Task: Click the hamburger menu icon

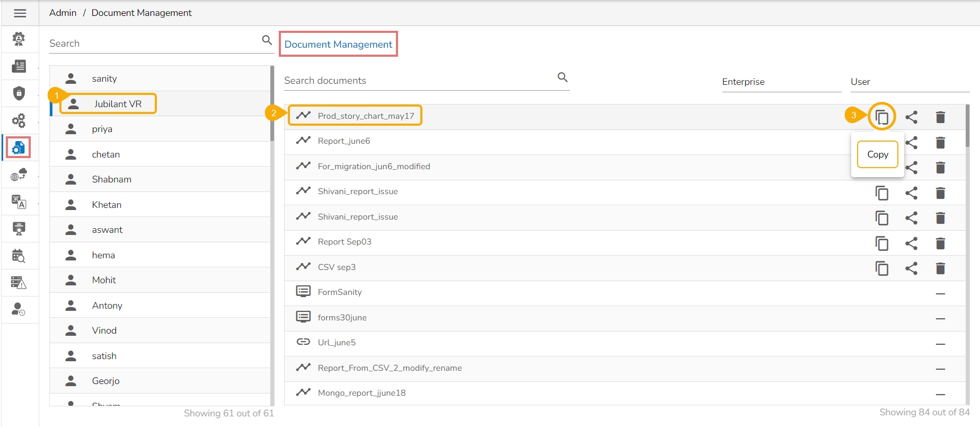Action: (20, 13)
